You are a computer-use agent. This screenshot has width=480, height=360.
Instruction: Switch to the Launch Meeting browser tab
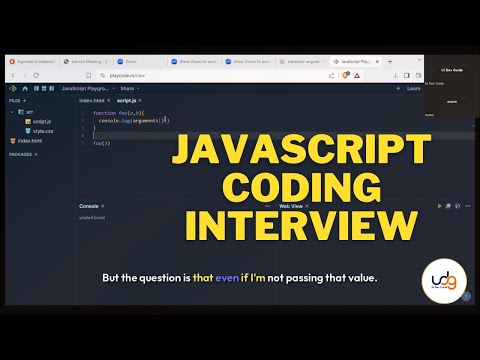(x=86, y=62)
